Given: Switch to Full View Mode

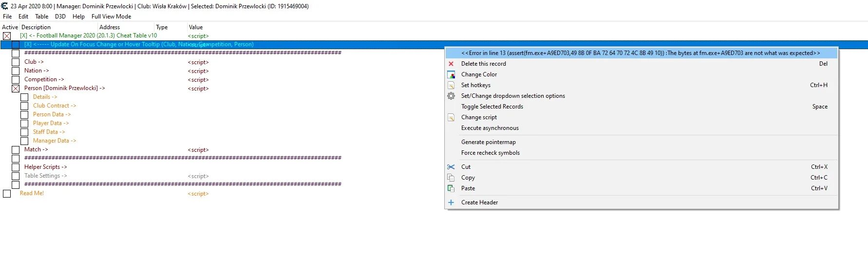Looking at the screenshot, I should click(x=111, y=17).
